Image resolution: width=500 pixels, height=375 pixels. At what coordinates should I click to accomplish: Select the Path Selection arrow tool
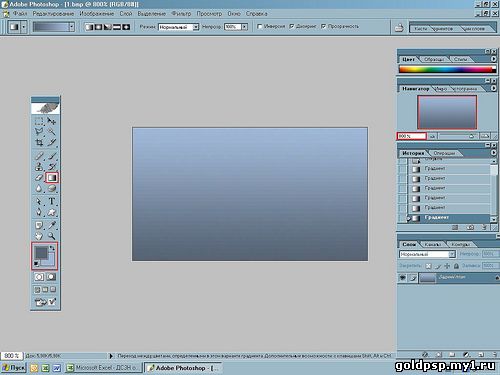pyautogui.click(x=39, y=201)
